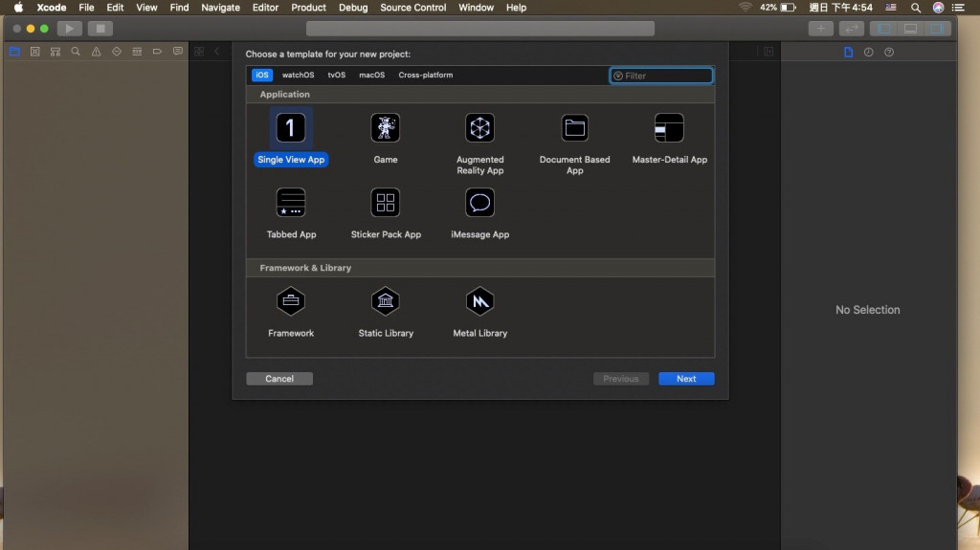Choose the Master-Detail App template
The height and width of the screenshot is (550, 980).
[x=669, y=128]
